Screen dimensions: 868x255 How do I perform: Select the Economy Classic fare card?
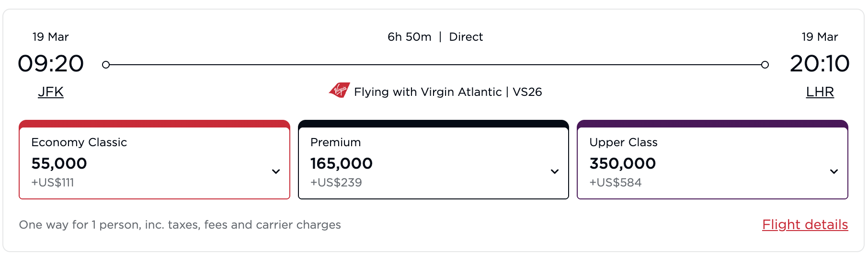[x=154, y=163]
